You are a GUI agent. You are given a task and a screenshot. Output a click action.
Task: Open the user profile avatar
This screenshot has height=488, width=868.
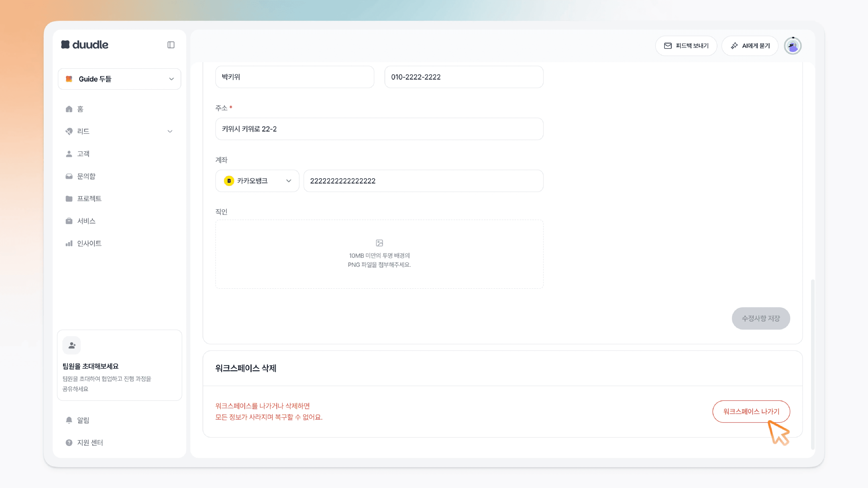(x=793, y=46)
